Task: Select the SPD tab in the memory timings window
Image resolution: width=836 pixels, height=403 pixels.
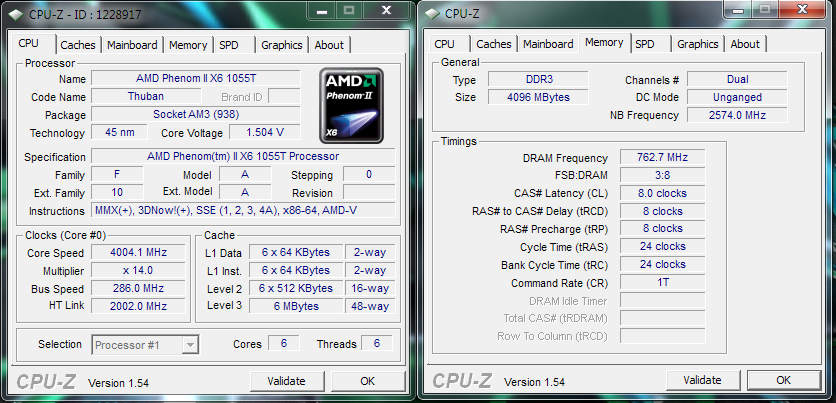Action: (x=645, y=44)
